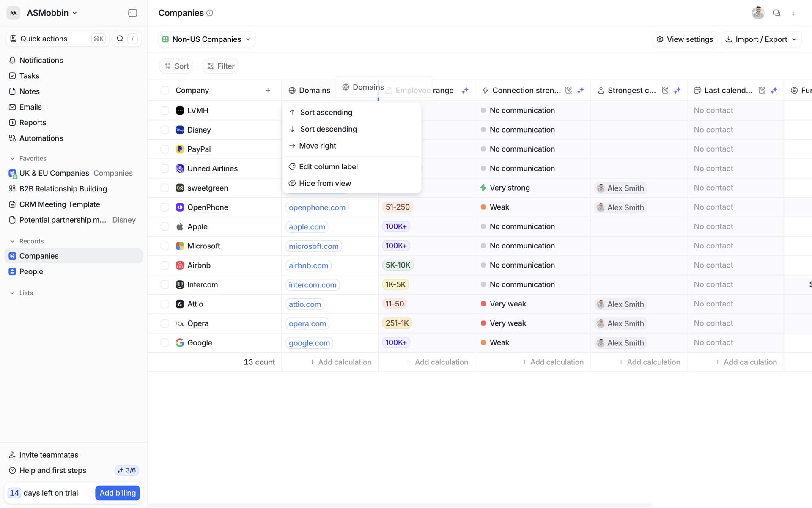
Task: Open the google.com domain link
Action: coord(310,343)
